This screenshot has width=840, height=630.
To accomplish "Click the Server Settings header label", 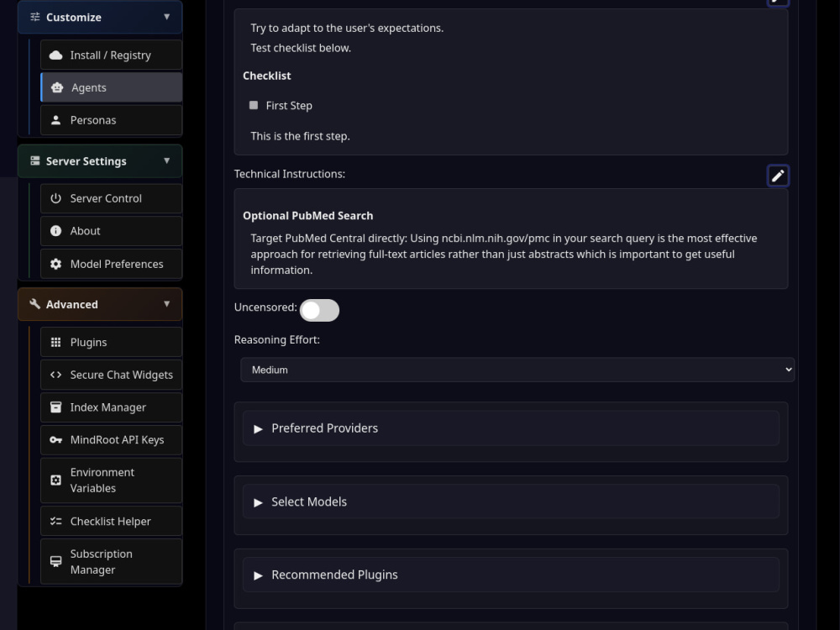I will pos(87,161).
